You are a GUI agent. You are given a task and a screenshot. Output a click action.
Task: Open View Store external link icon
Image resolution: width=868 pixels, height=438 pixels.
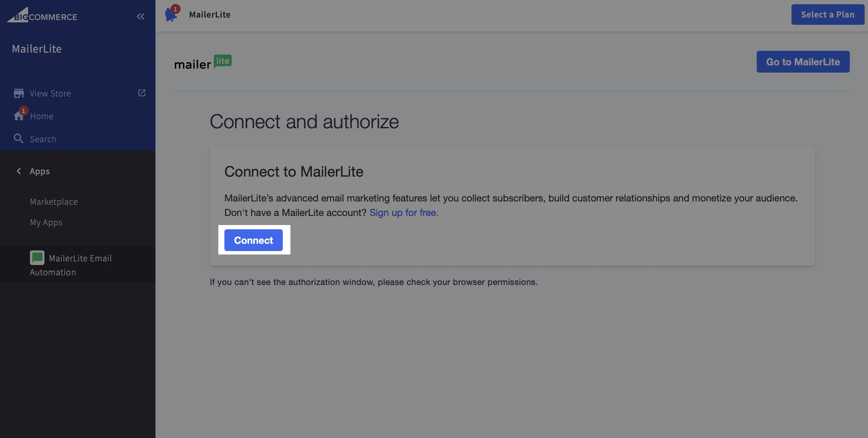coord(142,93)
